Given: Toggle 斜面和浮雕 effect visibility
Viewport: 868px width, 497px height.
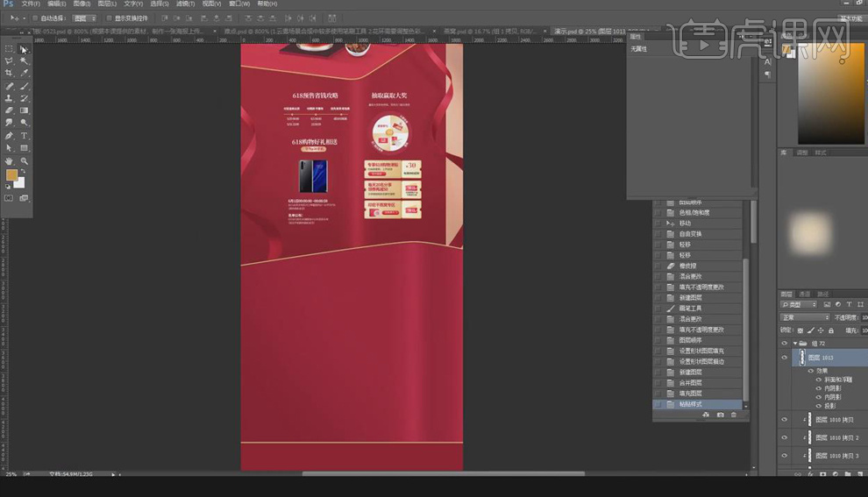Looking at the screenshot, I should [819, 380].
